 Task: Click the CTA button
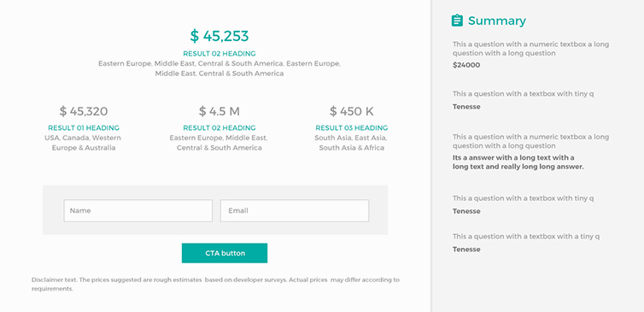225,253
